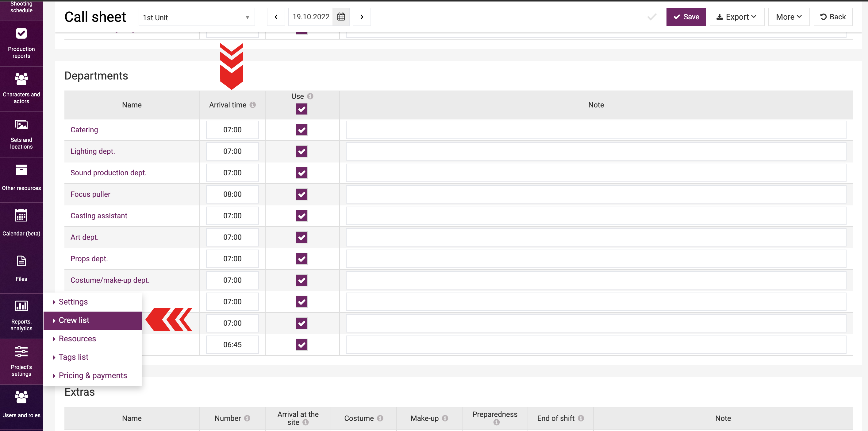Uncheck Use for Sound production dept.
This screenshot has height=431, width=868.
[301, 173]
